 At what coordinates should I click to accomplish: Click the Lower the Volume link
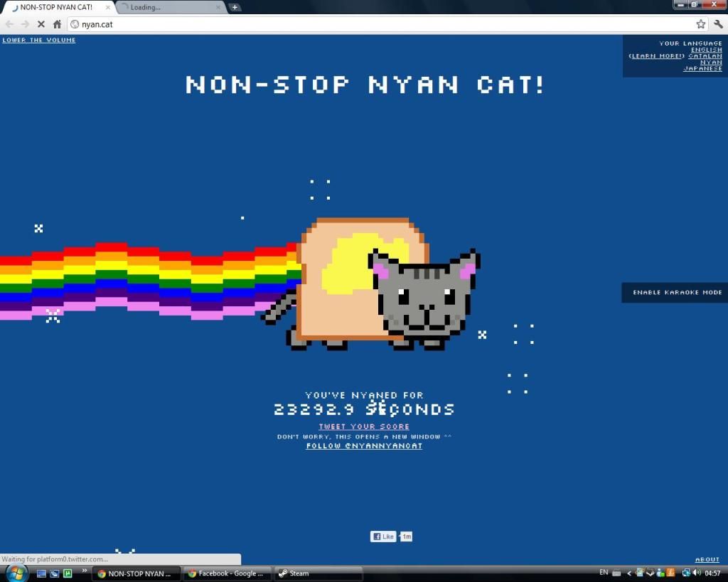pos(39,41)
